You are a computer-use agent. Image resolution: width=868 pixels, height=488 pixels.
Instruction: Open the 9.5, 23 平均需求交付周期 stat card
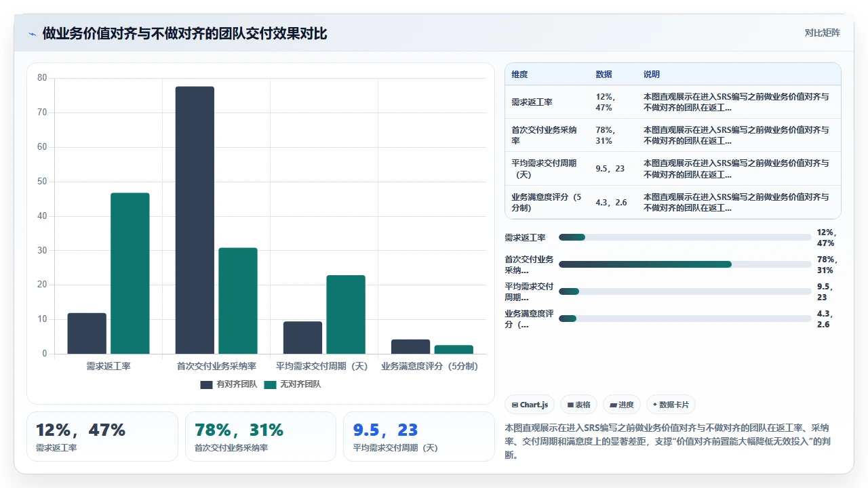(x=419, y=436)
